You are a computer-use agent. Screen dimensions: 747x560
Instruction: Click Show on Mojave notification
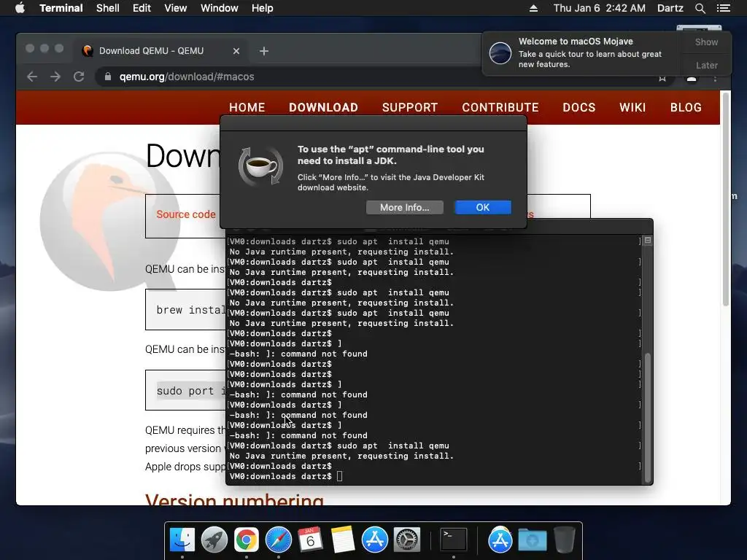pos(706,42)
